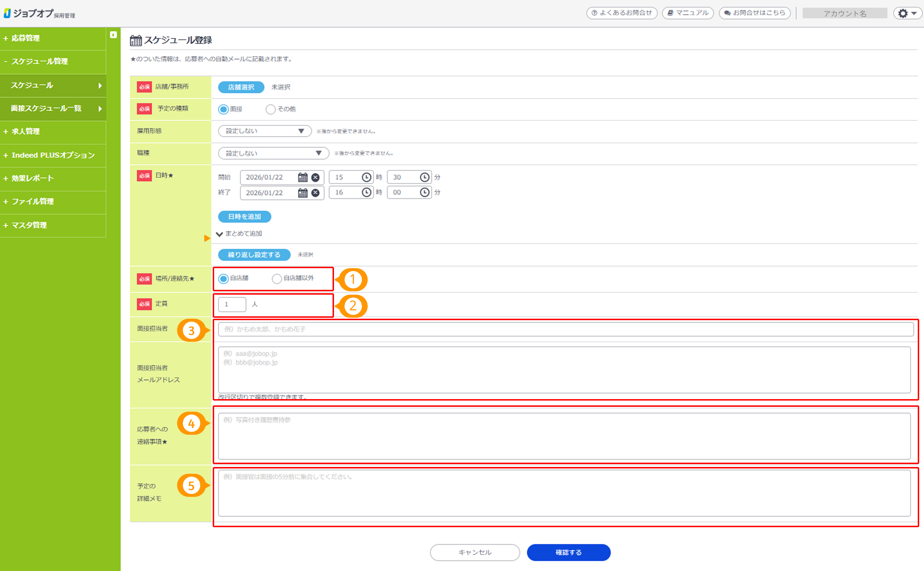Expand the 求人管理 sidebar menu
The image size is (924, 571).
tap(26, 131)
